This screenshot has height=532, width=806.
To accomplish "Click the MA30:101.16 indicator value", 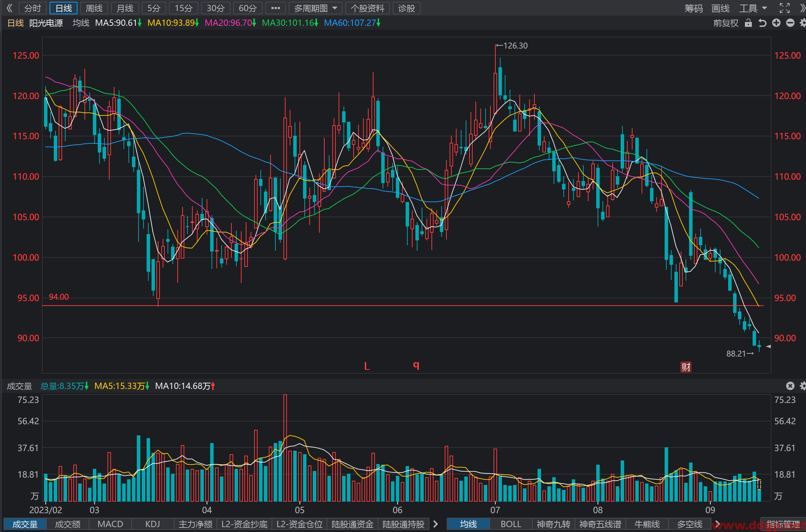I will coord(290,23).
